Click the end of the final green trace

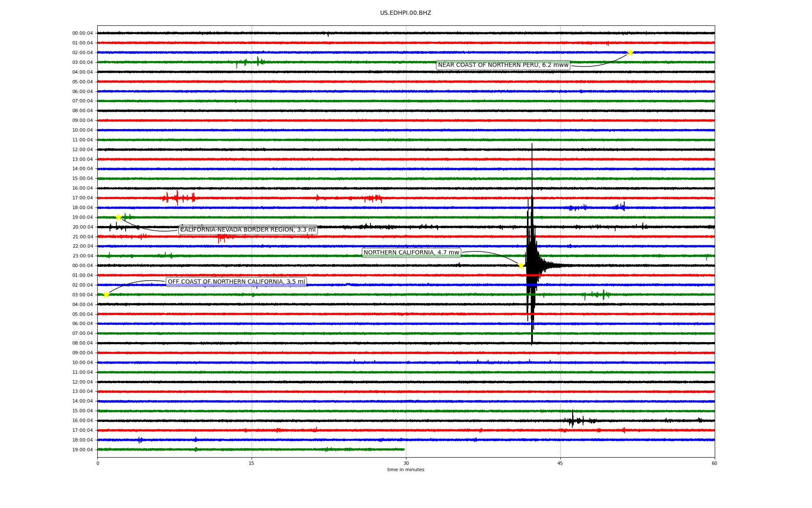[x=403, y=449]
